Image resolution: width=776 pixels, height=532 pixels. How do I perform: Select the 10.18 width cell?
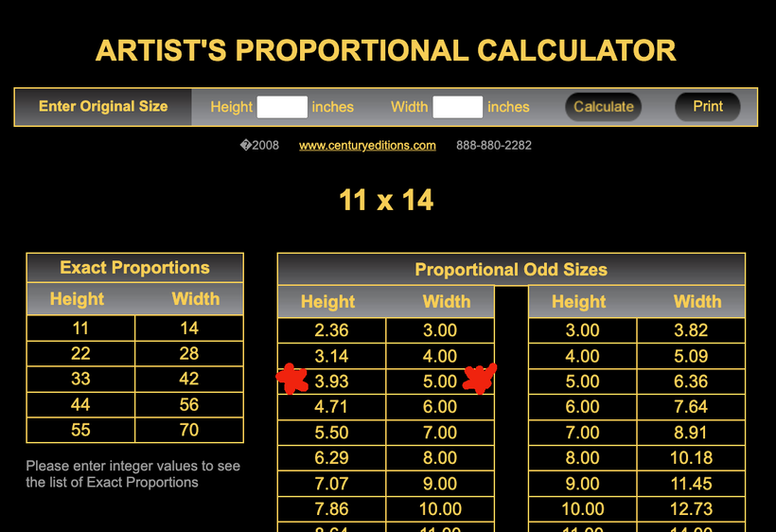pyautogui.click(x=691, y=458)
